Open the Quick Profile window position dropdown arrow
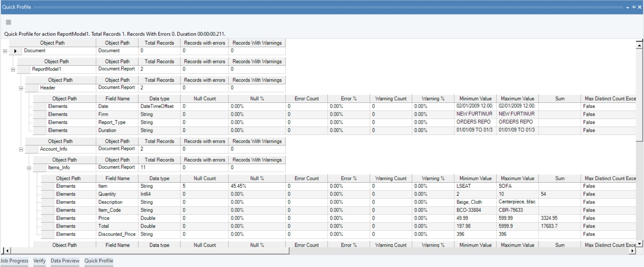Viewport: 644px width, 267px height. (627, 7)
